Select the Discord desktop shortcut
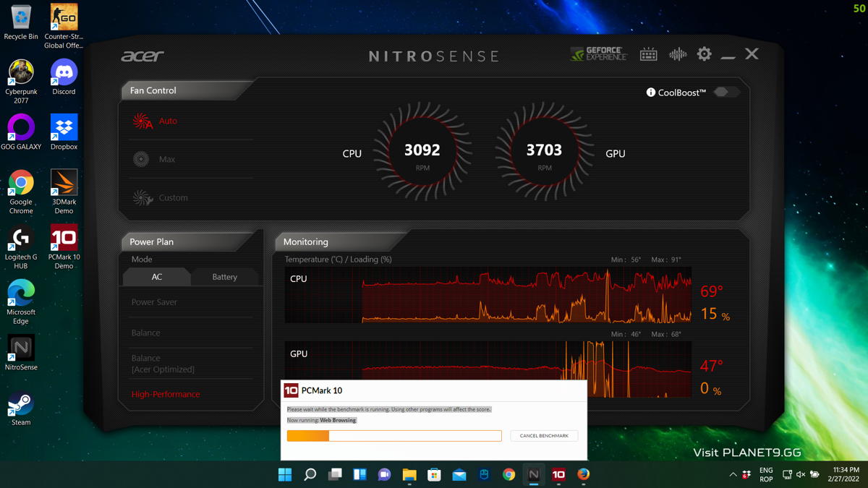 (x=64, y=77)
